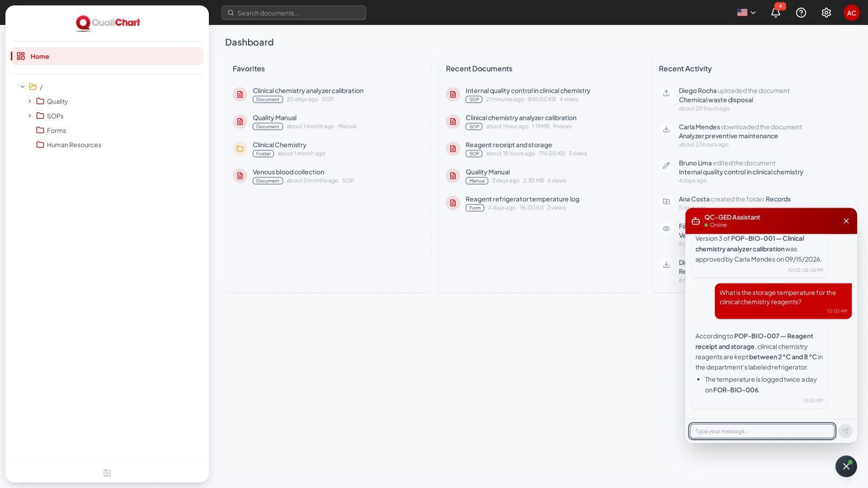Click the storage temperature user message bubble
Viewport: 868px width, 488px height.
point(783,301)
